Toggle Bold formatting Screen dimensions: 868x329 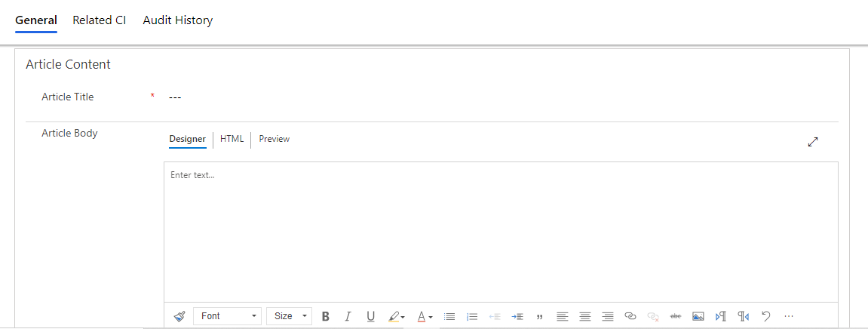[326, 316]
